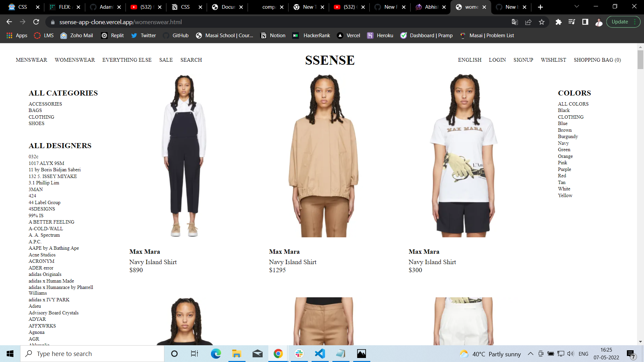Image resolution: width=644 pixels, height=362 pixels.
Task: Select the Yellow color filter
Action: click(565, 195)
